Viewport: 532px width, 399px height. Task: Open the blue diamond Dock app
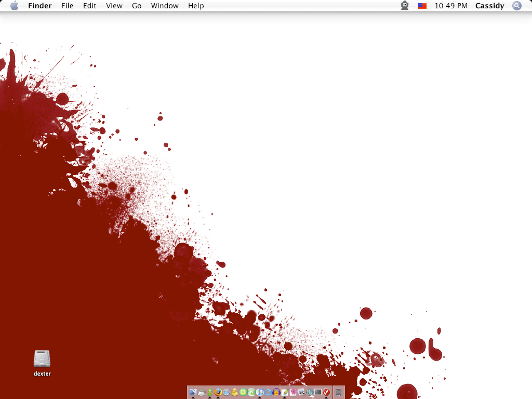(310, 392)
